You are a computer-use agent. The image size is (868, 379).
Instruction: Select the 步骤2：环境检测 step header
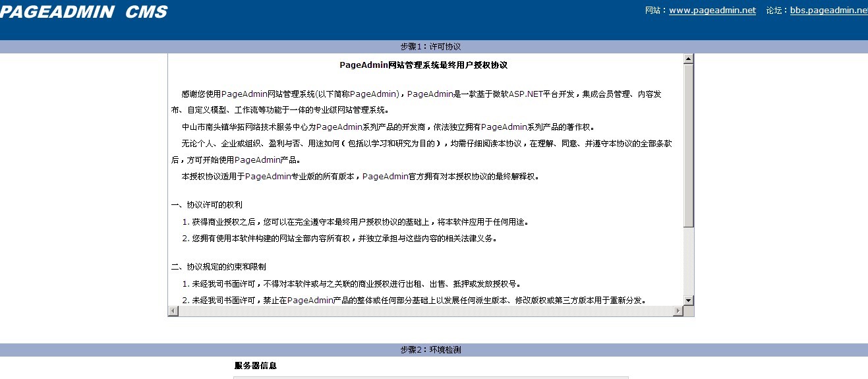coord(430,350)
